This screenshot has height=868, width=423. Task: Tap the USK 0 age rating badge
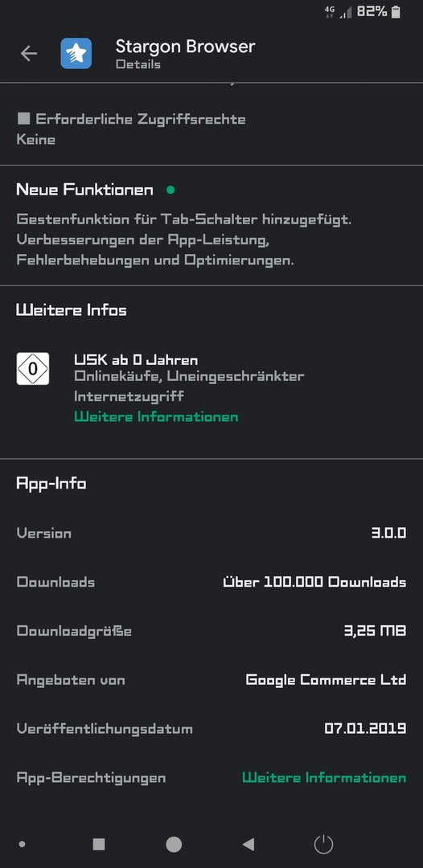click(33, 369)
